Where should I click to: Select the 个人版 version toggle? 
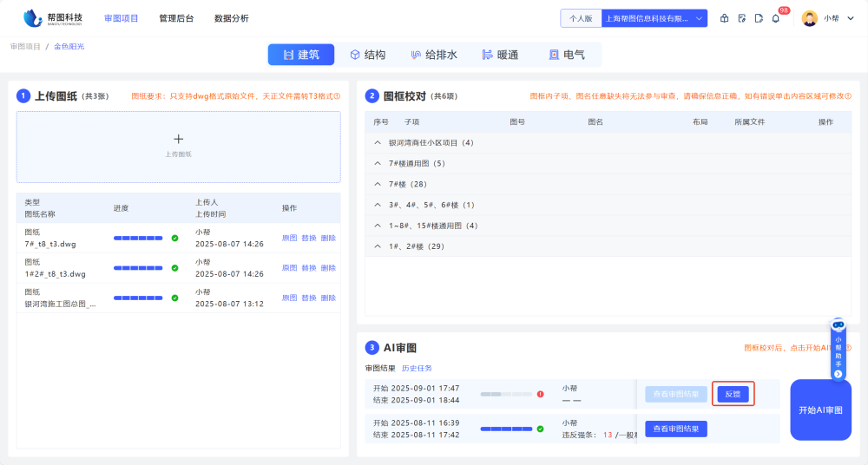[x=581, y=18]
